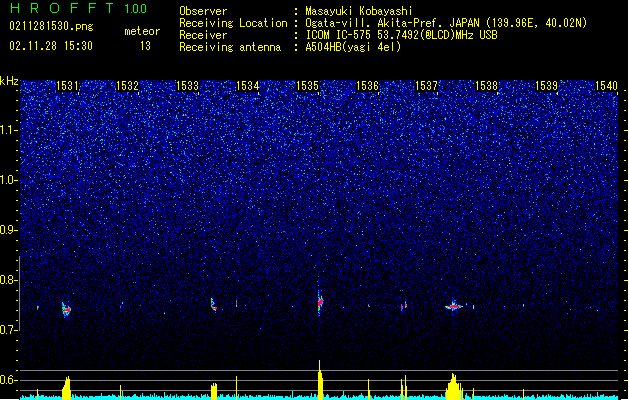The height and width of the screenshot is (400, 629).
Task: Click the H R O F F T title
Action: (x=63, y=8)
